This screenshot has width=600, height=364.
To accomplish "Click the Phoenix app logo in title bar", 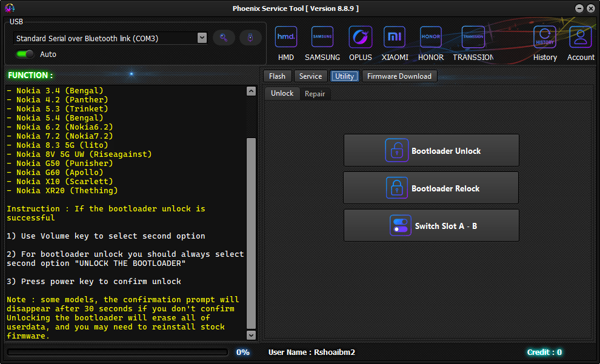I will [x=10, y=8].
